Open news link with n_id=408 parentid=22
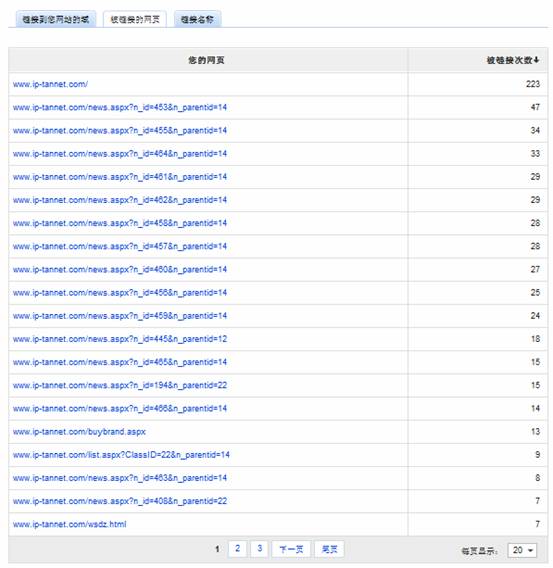The height and width of the screenshot is (568, 553). pyautogui.click(x=120, y=501)
